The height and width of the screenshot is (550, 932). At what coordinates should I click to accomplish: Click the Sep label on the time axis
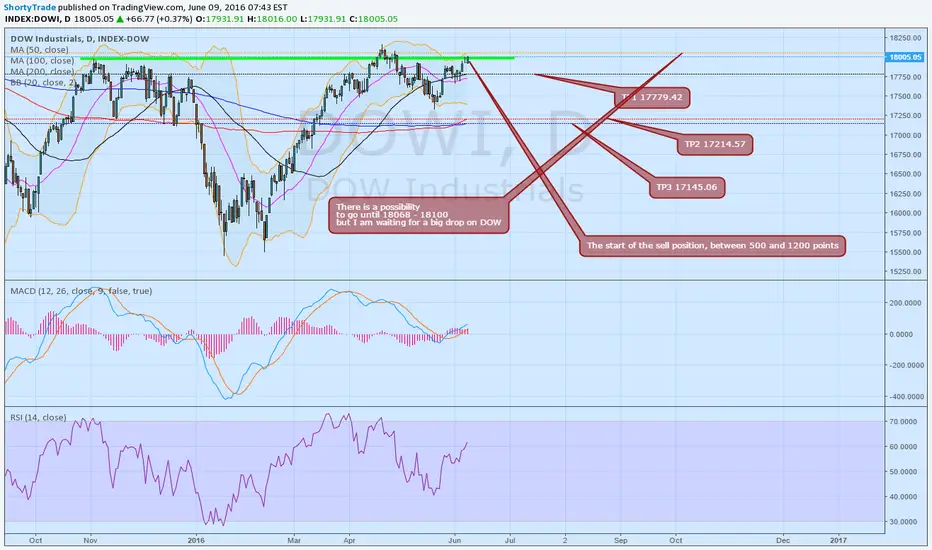[621, 540]
